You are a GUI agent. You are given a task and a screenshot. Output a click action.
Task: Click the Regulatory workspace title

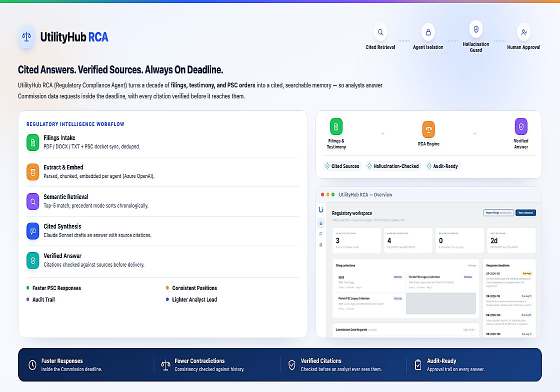click(352, 213)
